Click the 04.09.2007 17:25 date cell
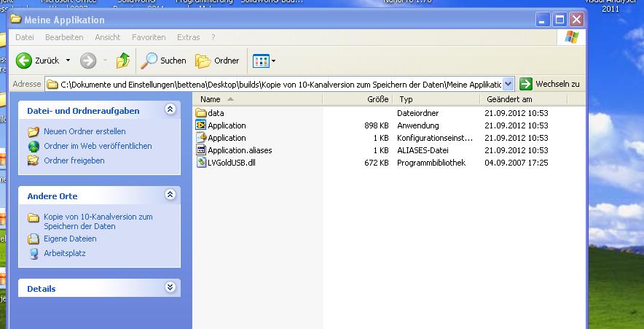This screenshot has height=329, width=644. [517, 163]
